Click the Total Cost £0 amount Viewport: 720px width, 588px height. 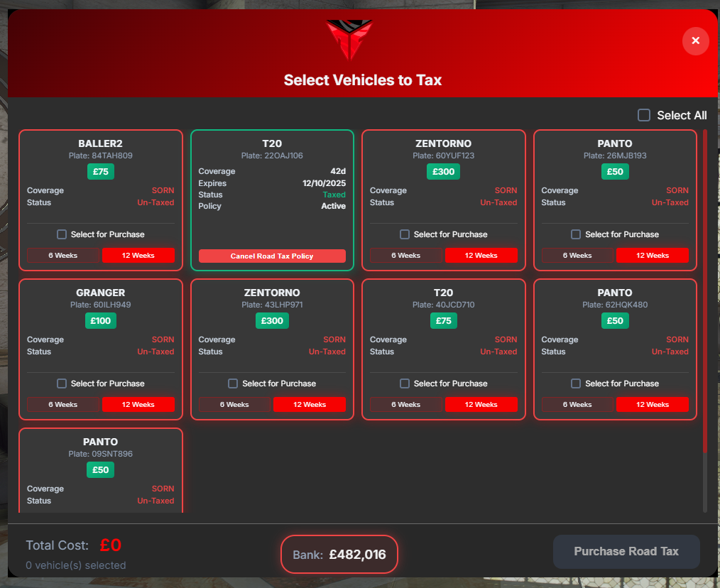[x=111, y=545]
